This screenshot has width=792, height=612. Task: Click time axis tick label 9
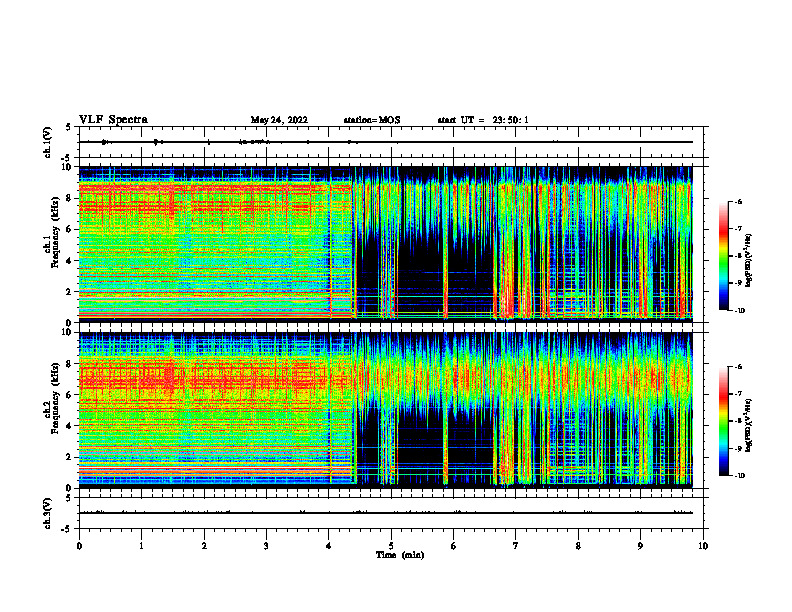pyautogui.click(x=640, y=546)
